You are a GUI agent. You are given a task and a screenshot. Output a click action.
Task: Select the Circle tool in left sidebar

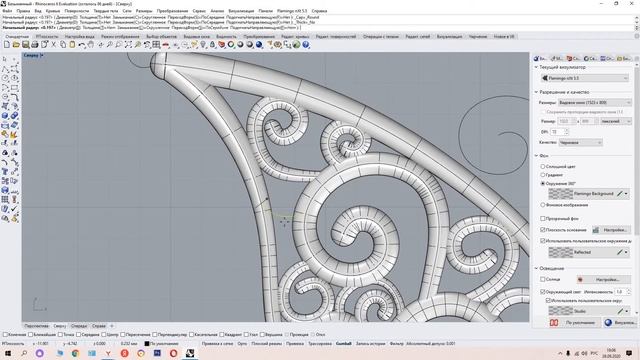point(5,78)
